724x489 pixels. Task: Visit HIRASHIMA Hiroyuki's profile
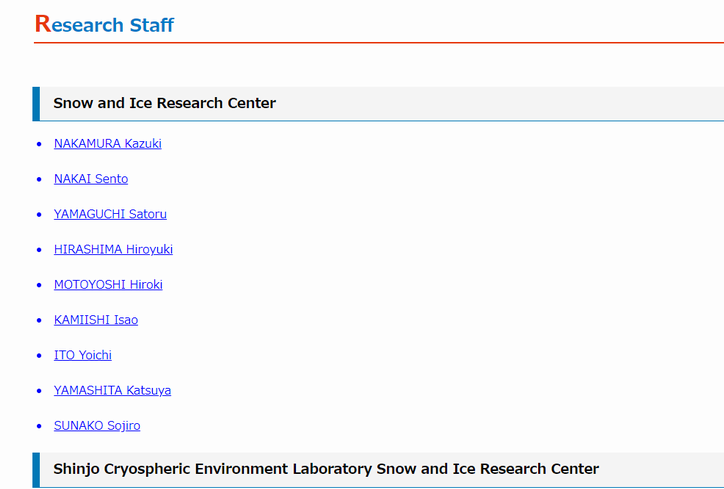(x=113, y=249)
